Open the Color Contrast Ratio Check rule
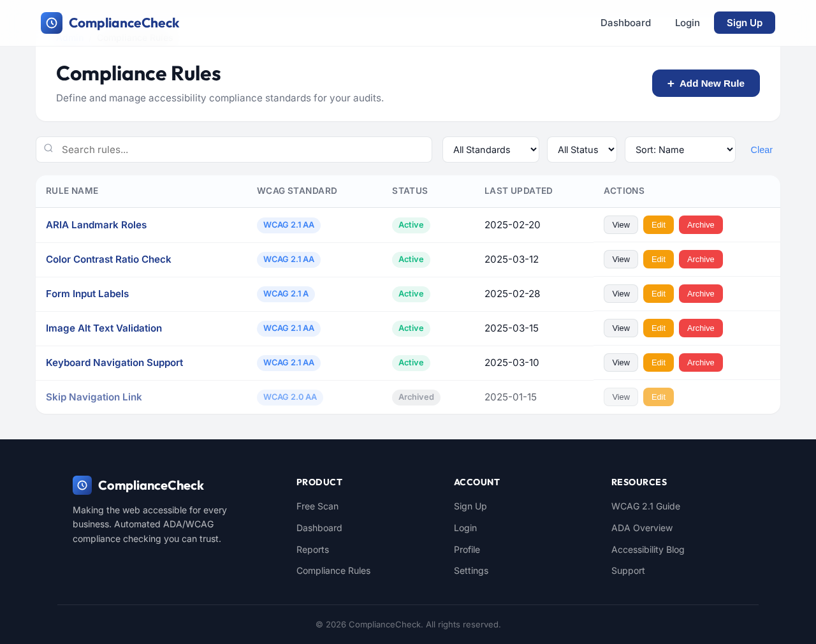The image size is (816, 644). tap(108, 260)
